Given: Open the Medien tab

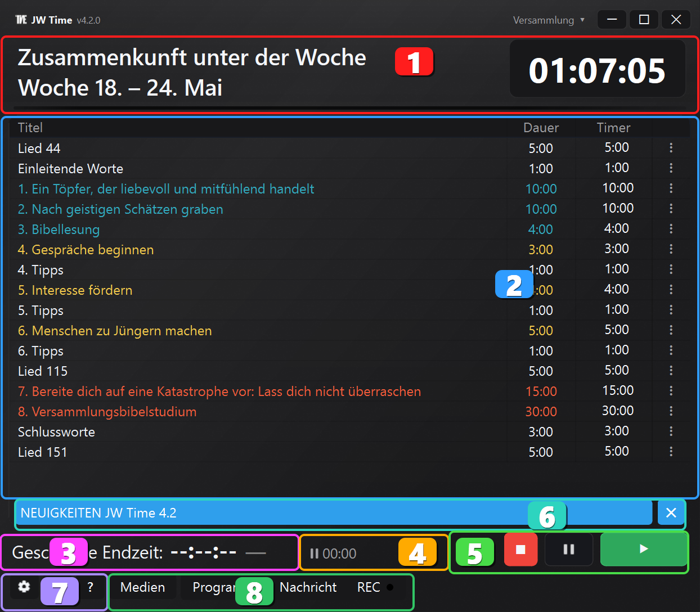Looking at the screenshot, I should point(143,587).
